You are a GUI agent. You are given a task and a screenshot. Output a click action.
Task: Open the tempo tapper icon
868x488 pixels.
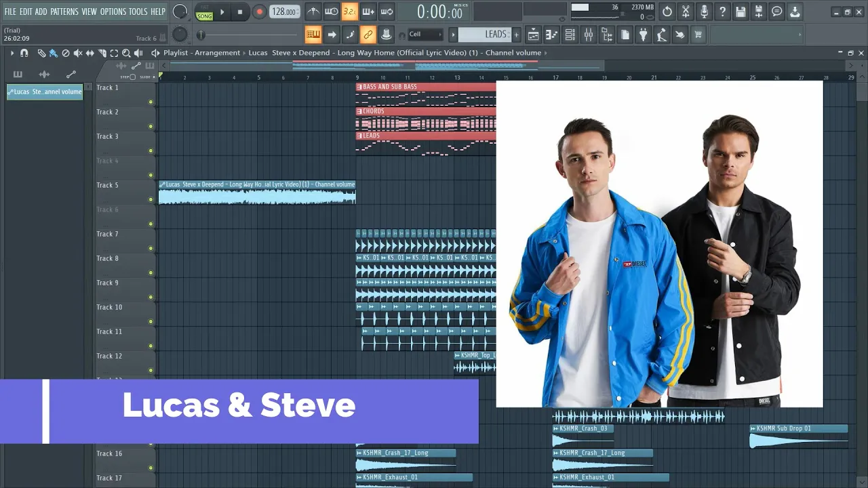pyautogui.click(x=662, y=35)
